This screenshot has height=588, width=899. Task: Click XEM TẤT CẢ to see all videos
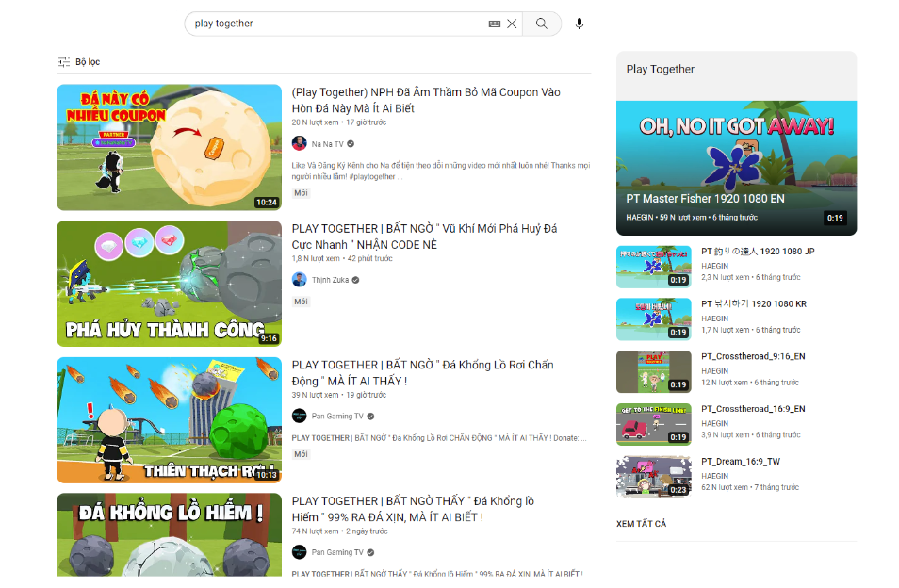pyautogui.click(x=641, y=523)
